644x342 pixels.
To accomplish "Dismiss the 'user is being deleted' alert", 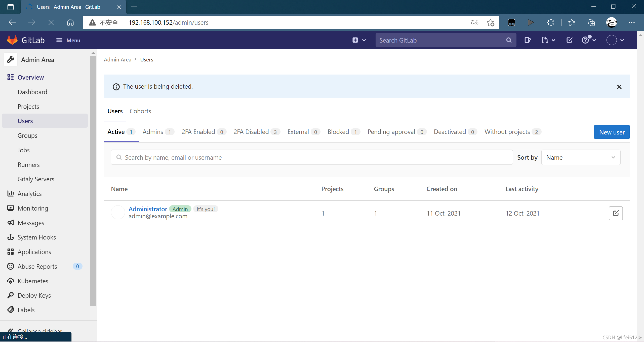I will tap(619, 87).
